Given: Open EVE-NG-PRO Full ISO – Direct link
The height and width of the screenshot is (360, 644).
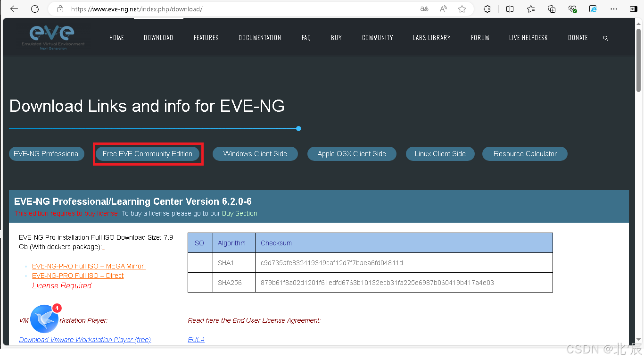Looking at the screenshot, I should (78, 276).
